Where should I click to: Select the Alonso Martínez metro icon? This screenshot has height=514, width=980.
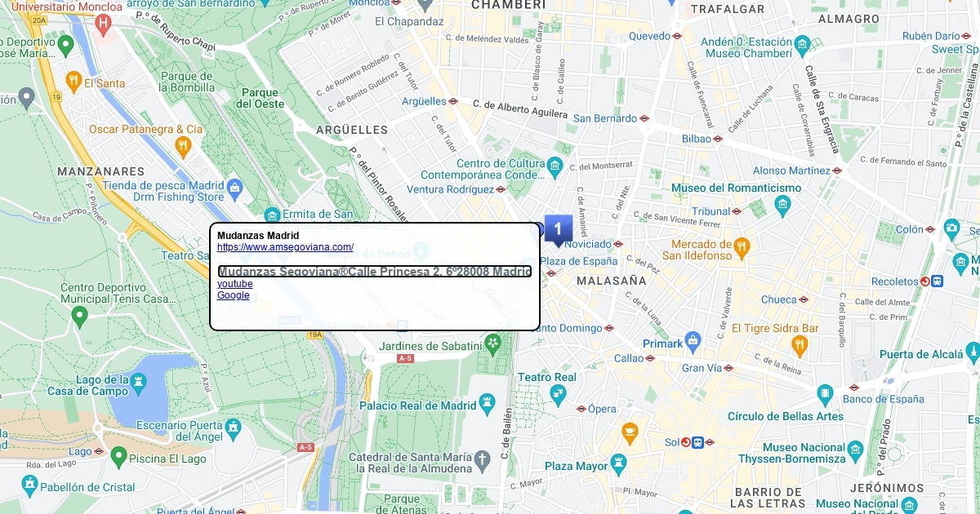[837, 171]
